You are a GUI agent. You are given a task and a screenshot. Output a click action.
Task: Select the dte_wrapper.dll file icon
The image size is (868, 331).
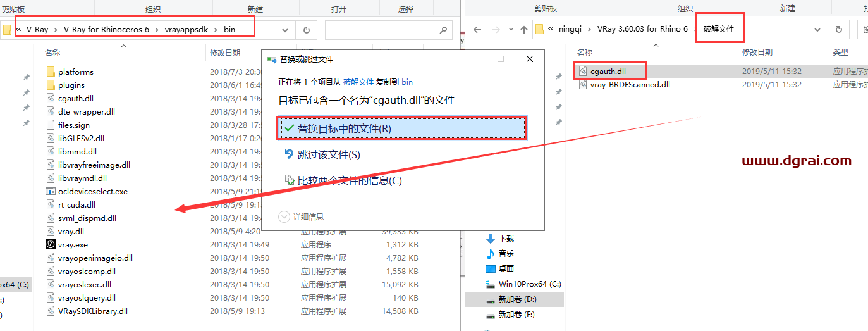(51, 112)
